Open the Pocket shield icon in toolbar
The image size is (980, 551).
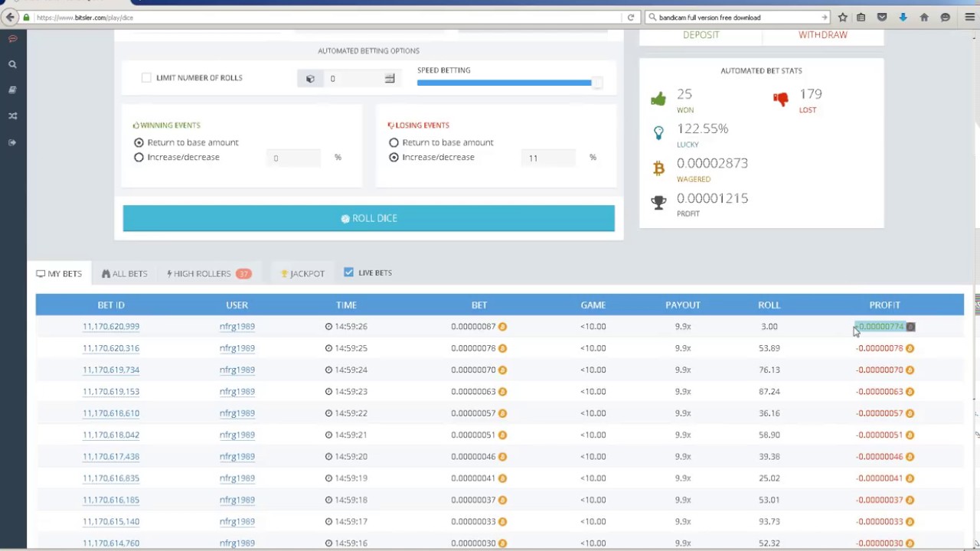[x=882, y=17]
